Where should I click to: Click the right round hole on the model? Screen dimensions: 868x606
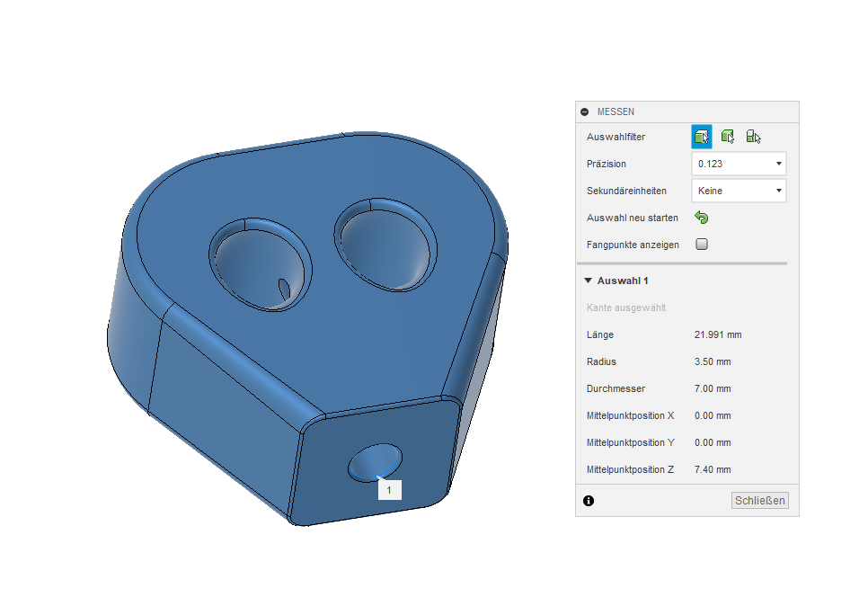385,245
